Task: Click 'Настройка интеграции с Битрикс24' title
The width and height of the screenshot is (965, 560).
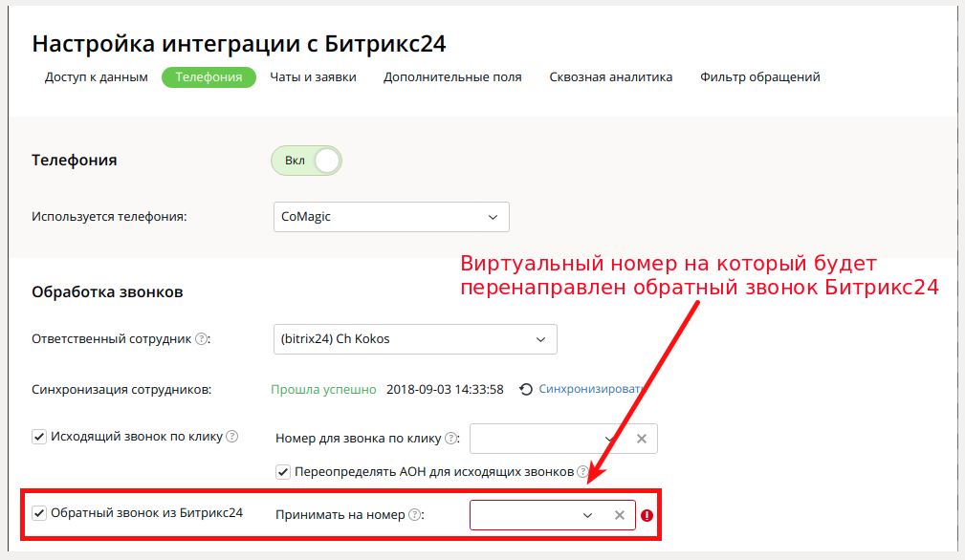Action: (239, 44)
